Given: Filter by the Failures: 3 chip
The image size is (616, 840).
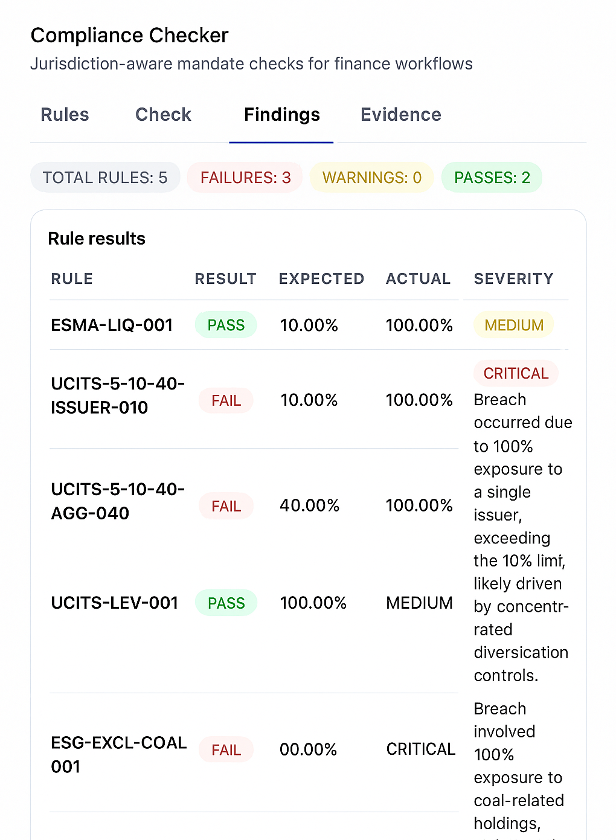Looking at the screenshot, I should click(x=245, y=178).
